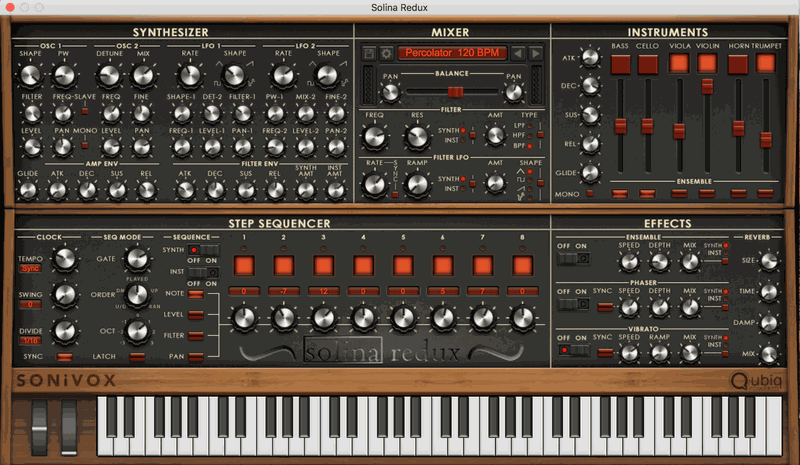Go to previous preset with left arrow
The image size is (800, 465).
pos(519,52)
